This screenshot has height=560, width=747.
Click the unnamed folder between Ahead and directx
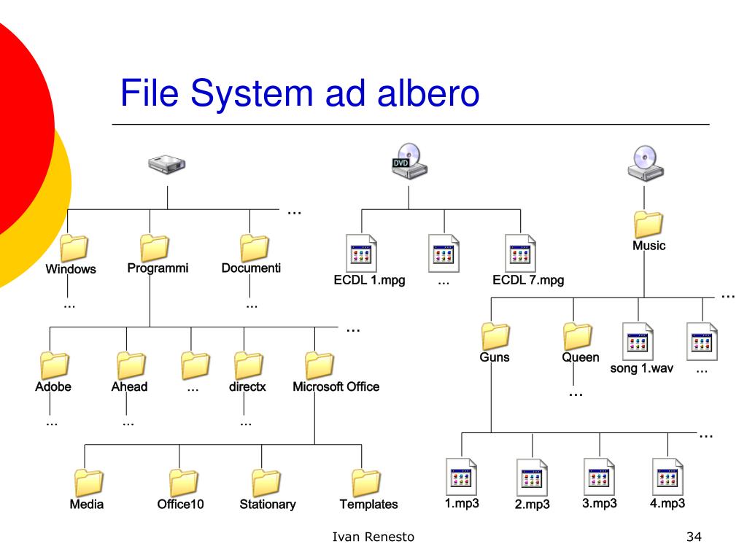[x=196, y=366]
